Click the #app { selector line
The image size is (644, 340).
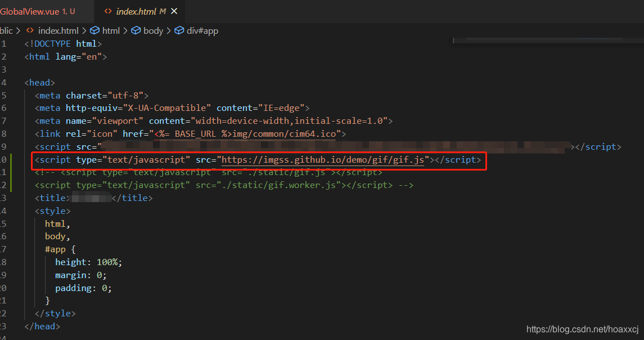click(60, 249)
